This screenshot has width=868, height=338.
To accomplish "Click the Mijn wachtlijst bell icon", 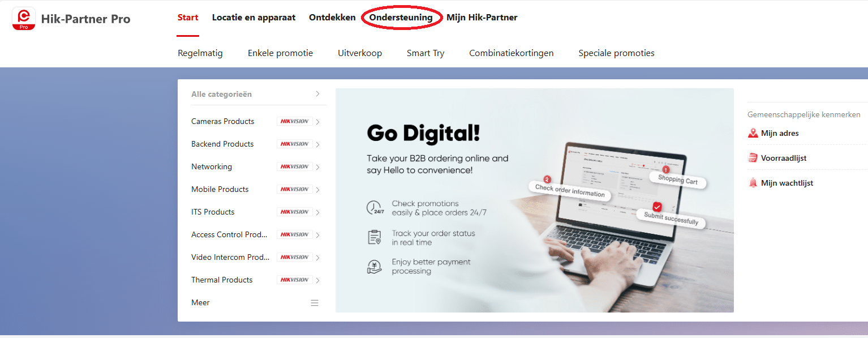I will coord(753,183).
